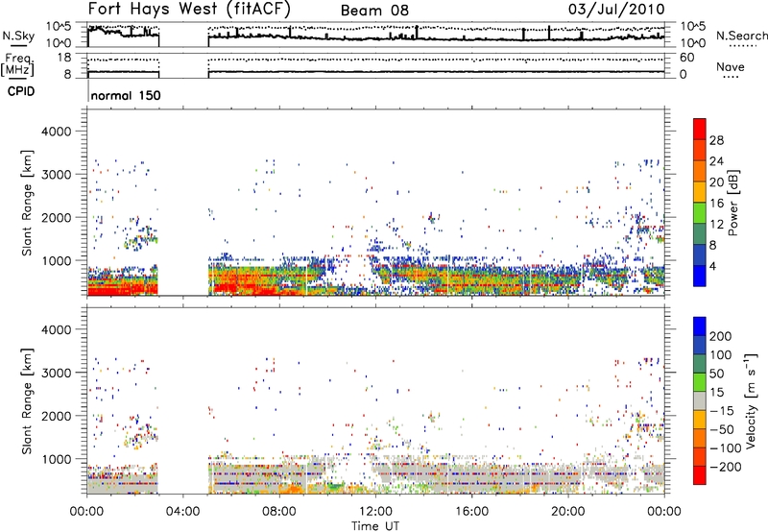Click the 28 label on the Power colorbar
The width and height of the screenshot is (768, 532).
click(x=716, y=140)
